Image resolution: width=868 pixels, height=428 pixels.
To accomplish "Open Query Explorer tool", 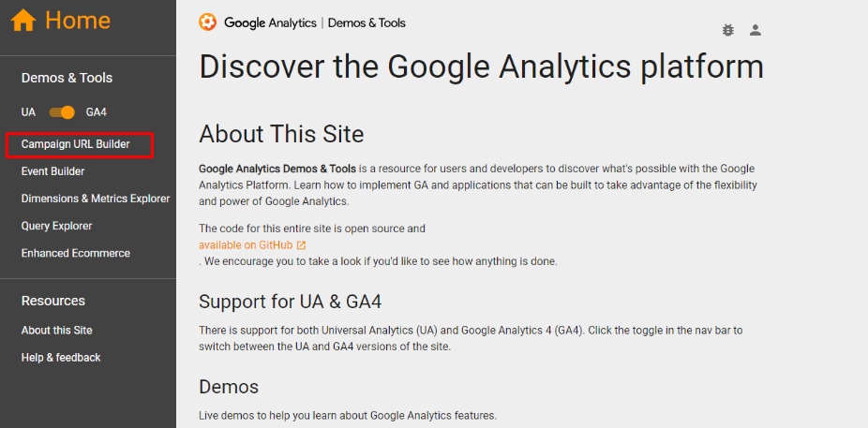I will pyautogui.click(x=56, y=226).
